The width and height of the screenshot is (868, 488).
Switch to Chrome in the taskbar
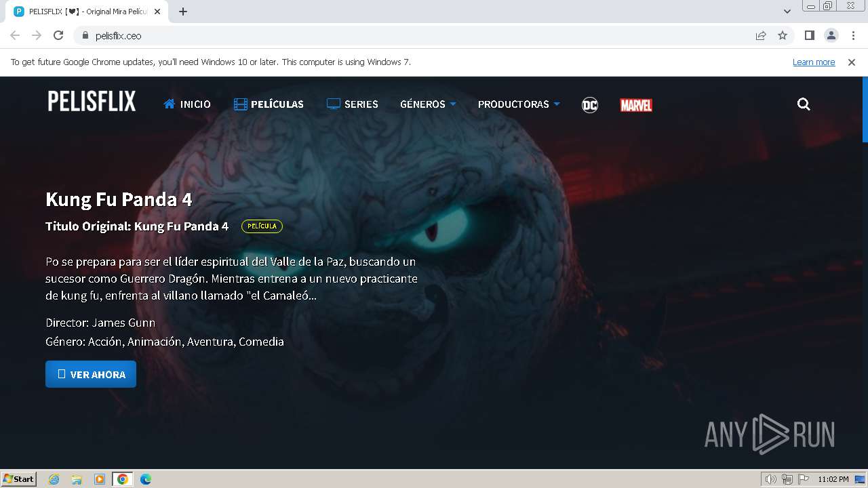pos(123,479)
